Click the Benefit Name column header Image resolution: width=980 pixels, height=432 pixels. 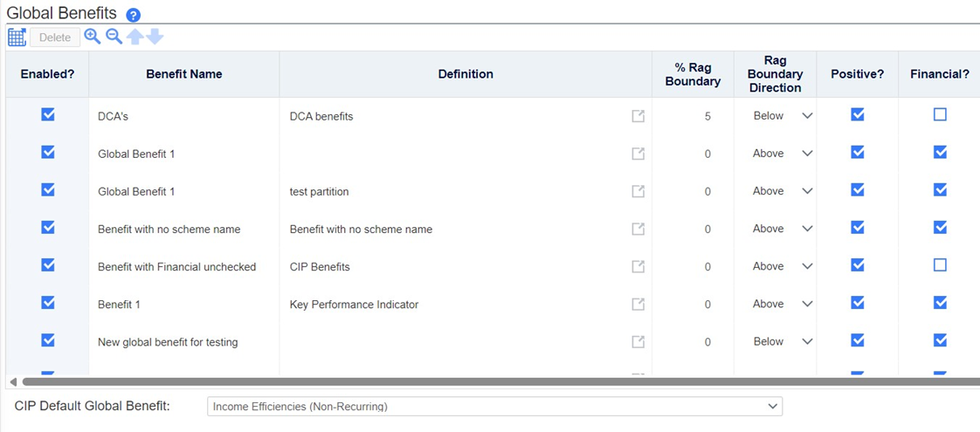click(183, 74)
